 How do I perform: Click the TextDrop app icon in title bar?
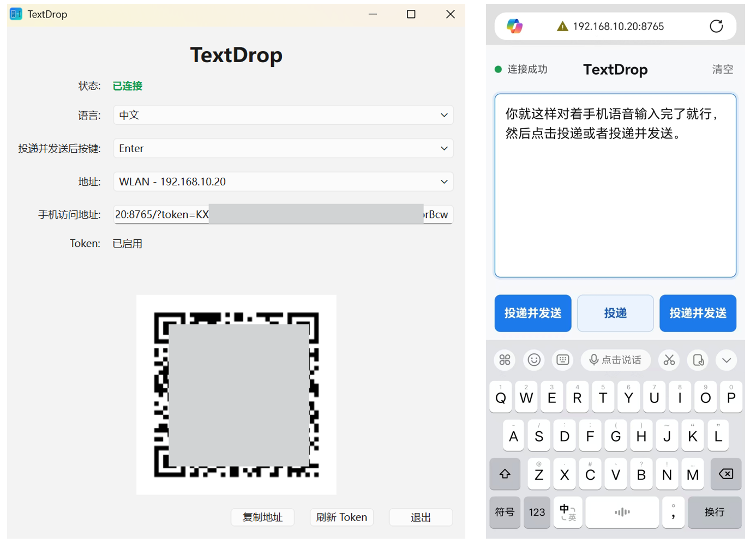(16, 14)
